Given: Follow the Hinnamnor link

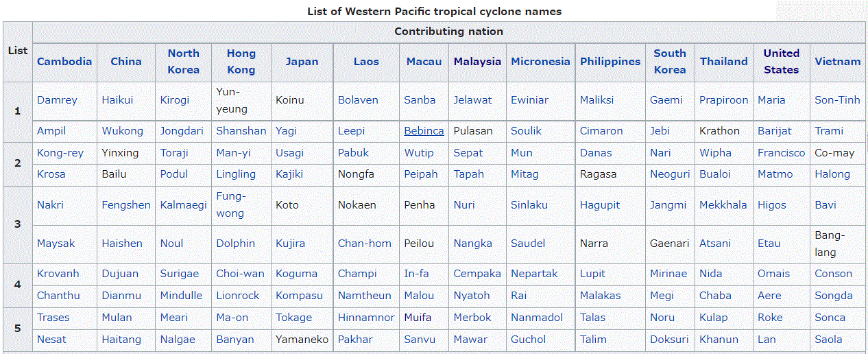Looking at the screenshot, I should (366, 318).
